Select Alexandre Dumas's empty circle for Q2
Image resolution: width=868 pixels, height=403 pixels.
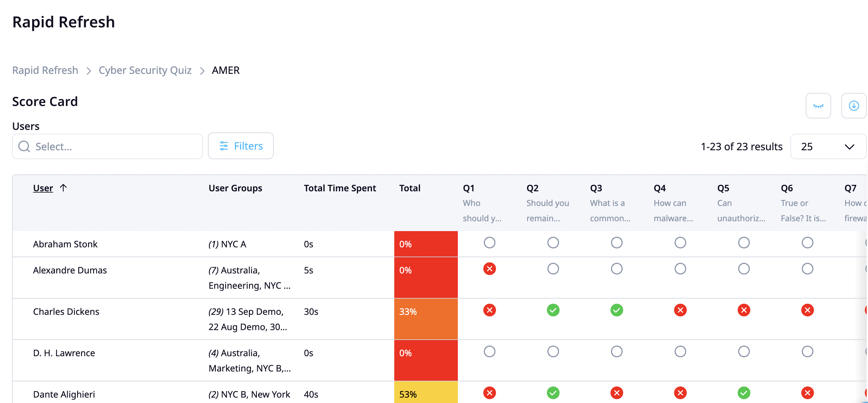[x=553, y=269]
